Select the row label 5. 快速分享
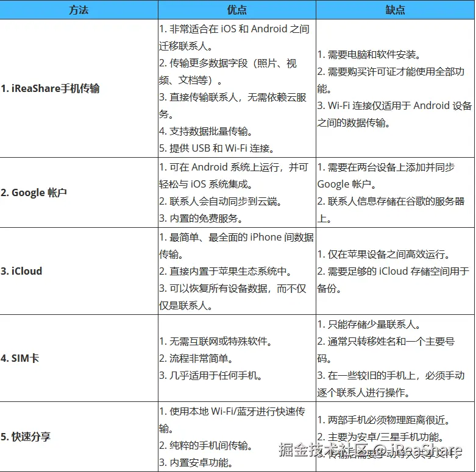Screen dimensions: 476x472 (x=26, y=437)
